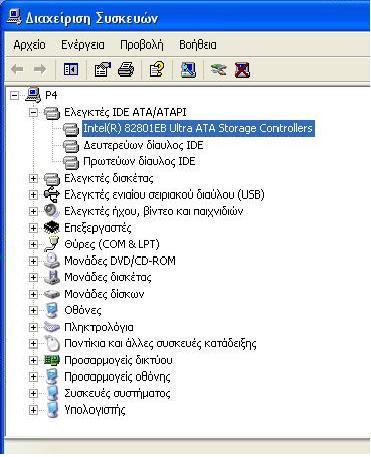Image resolution: width=371 pixels, height=457 pixels.
Task: Toggle the console tree pane icon
Action: pyautogui.click(x=71, y=69)
